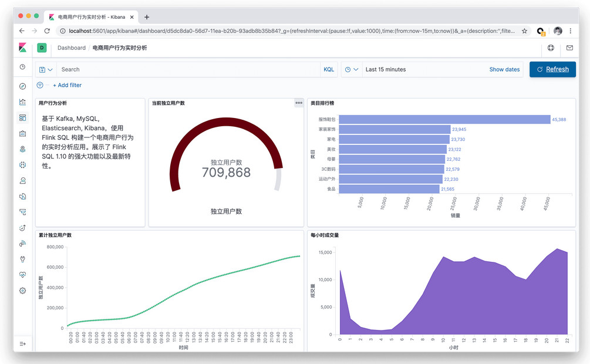Image resolution: width=590 pixels, height=364 pixels.
Task: Bookmark this page with the star icon
Action: pyautogui.click(x=524, y=31)
